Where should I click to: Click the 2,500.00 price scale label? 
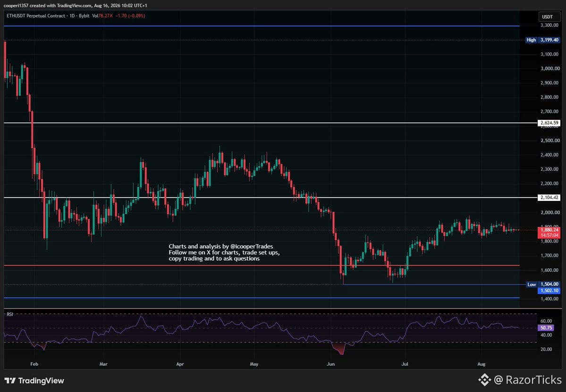coord(550,140)
